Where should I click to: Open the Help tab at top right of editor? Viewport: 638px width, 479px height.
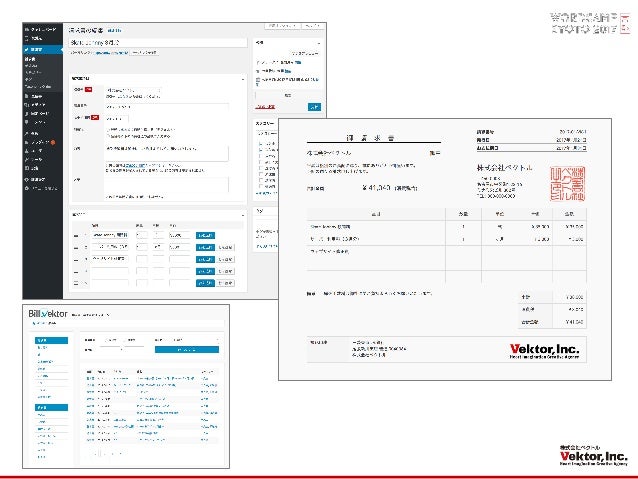click(312, 26)
